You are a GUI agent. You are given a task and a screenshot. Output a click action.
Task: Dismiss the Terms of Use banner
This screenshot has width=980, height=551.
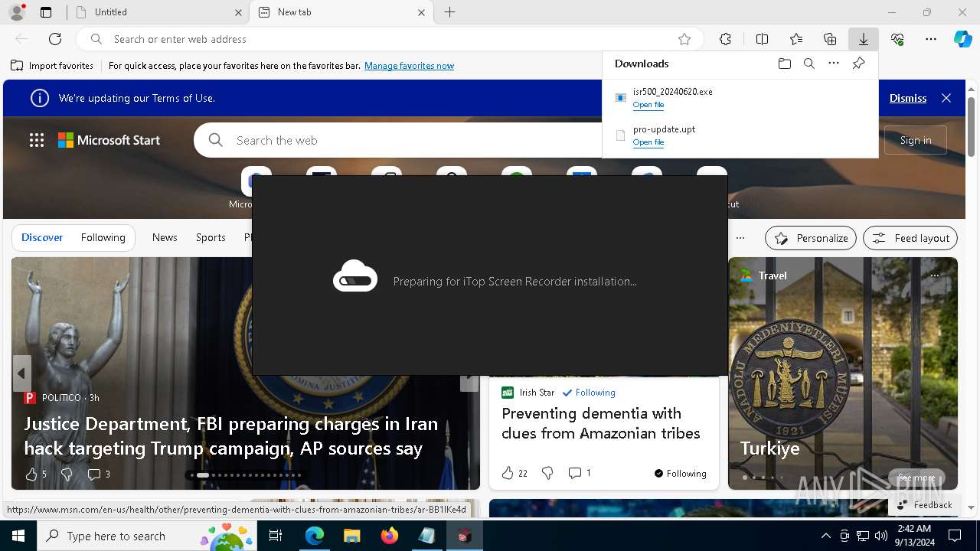(x=908, y=98)
